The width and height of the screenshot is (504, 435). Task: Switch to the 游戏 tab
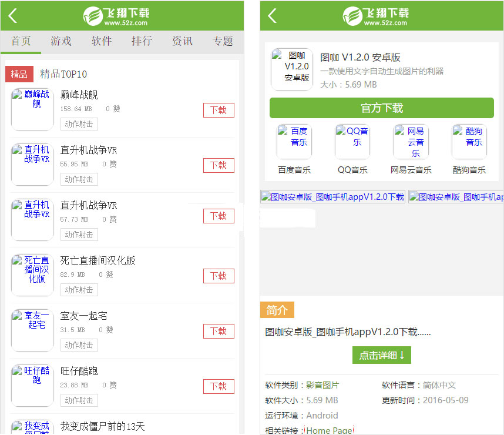pyautogui.click(x=61, y=41)
